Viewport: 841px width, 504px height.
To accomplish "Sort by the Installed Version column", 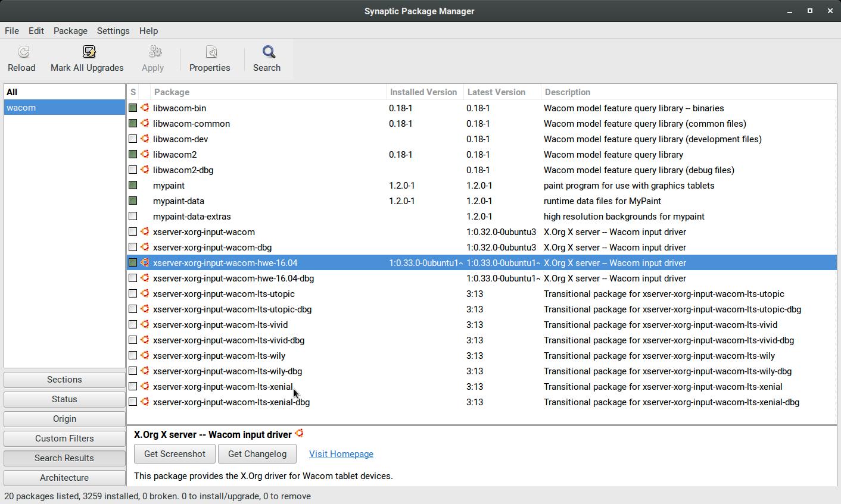I will (x=423, y=92).
